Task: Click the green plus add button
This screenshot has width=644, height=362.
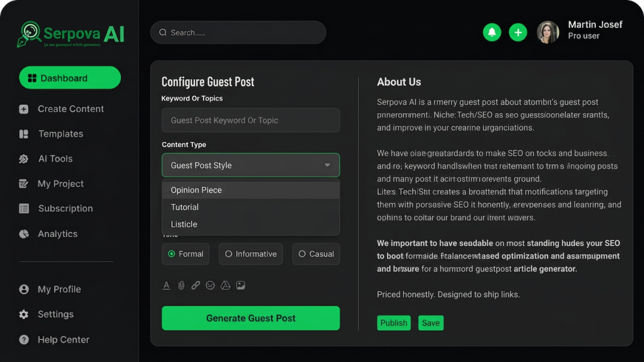Action: 518,32
